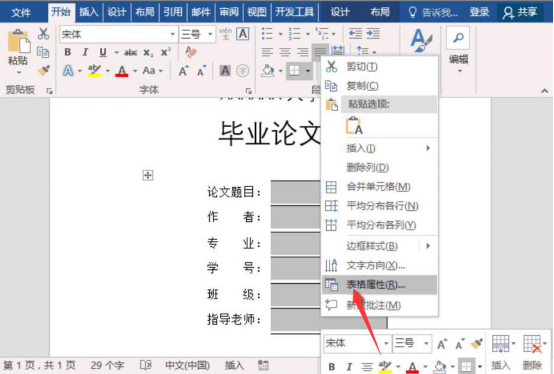
Task: Center text in the paragraph group
Action: point(285,52)
